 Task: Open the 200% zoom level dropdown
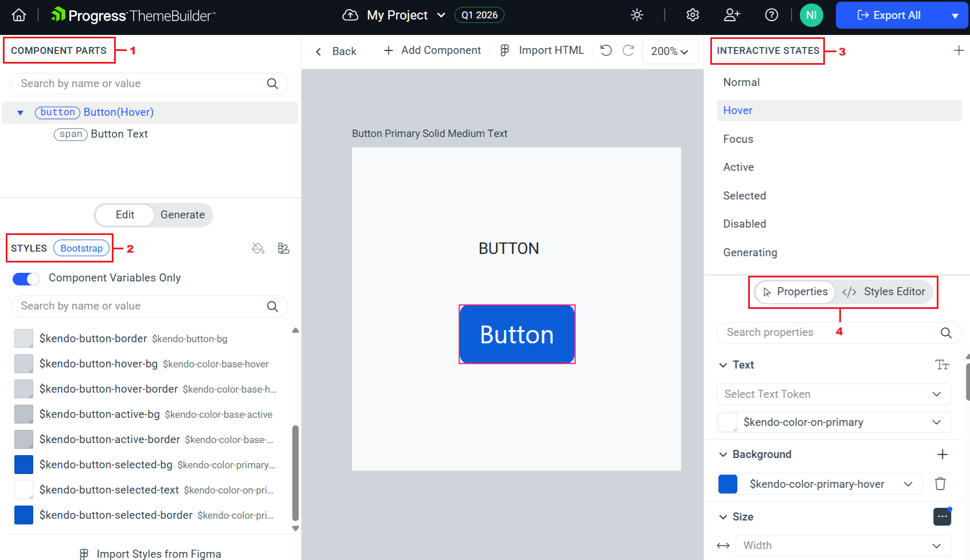pyautogui.click(x=670, y=51)
